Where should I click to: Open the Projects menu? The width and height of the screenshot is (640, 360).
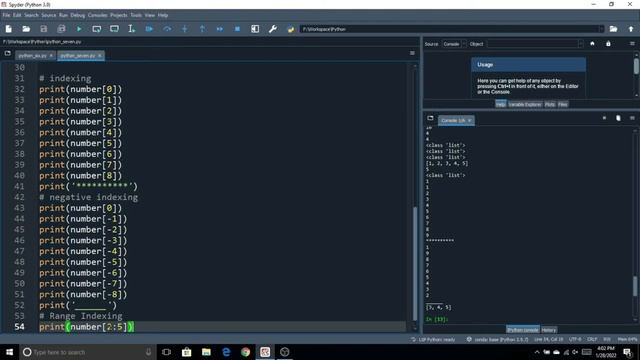[119, 15]
